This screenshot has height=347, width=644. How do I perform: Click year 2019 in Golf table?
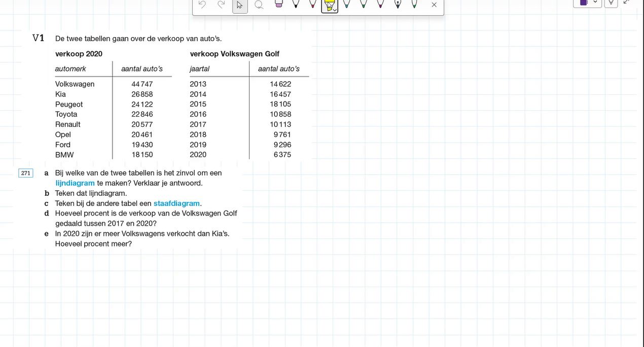(198, 145)
